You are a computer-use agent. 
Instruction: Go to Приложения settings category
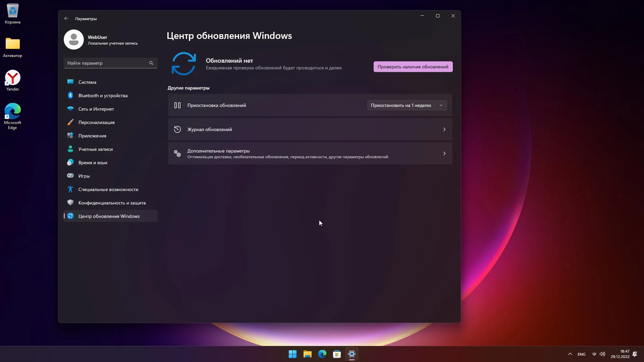[92, 136]
